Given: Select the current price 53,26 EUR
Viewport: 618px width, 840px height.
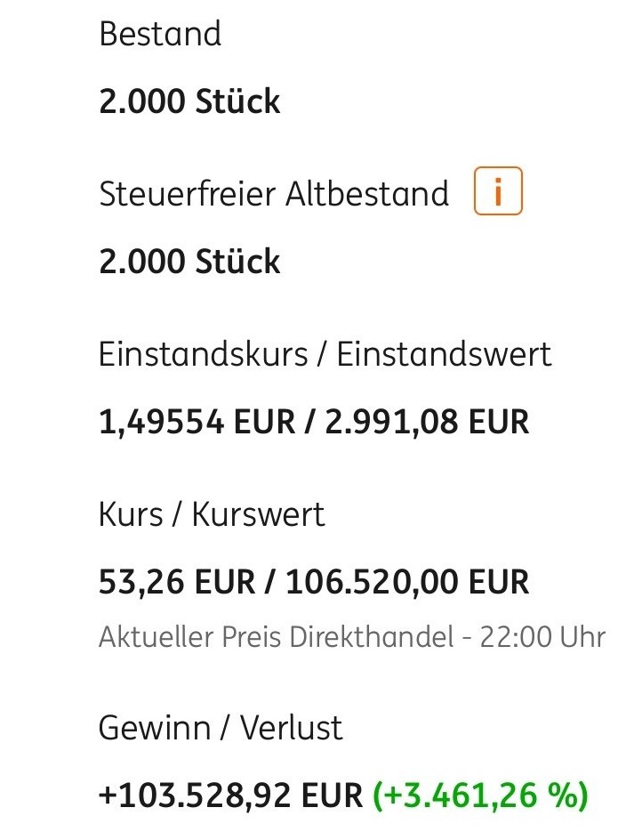Looking at the screenshot, I should (174, 583).
